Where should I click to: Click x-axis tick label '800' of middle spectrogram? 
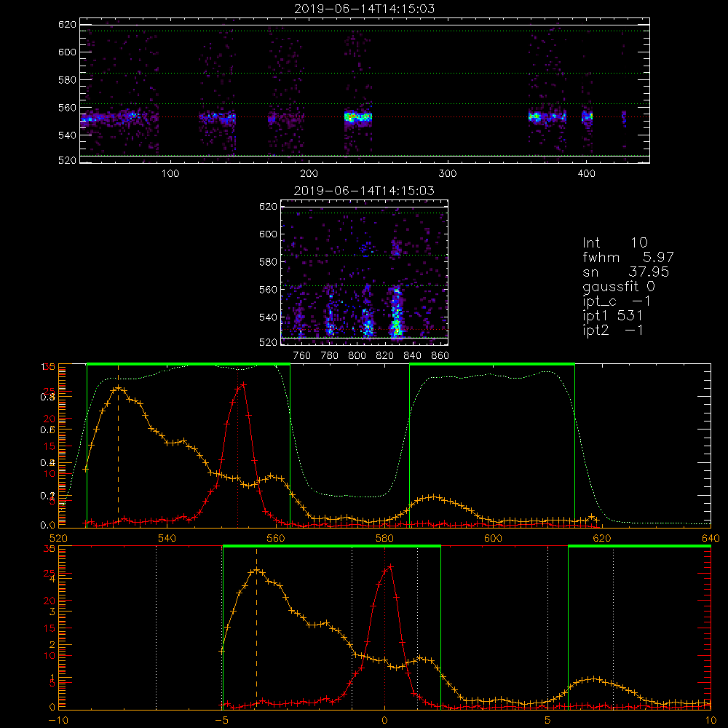(x=357, y=356)
